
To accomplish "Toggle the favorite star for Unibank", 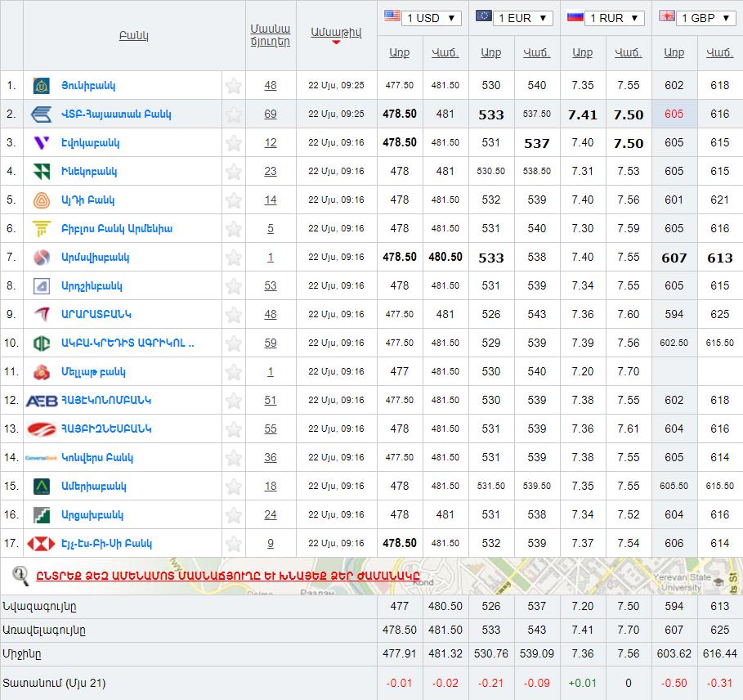I will [x=234, y=85].
